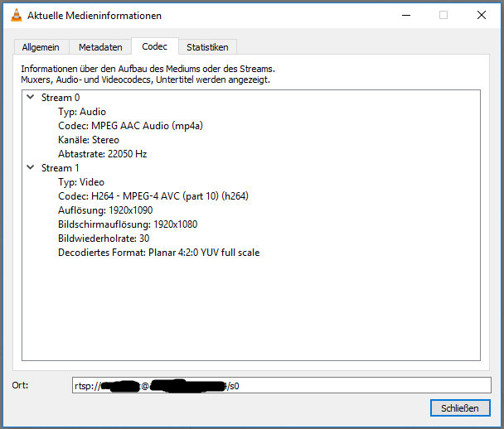This screenshot has width=504, height=429.
Task: Collapse the Stream 0 tree node
Action: (x=31, y=98)
